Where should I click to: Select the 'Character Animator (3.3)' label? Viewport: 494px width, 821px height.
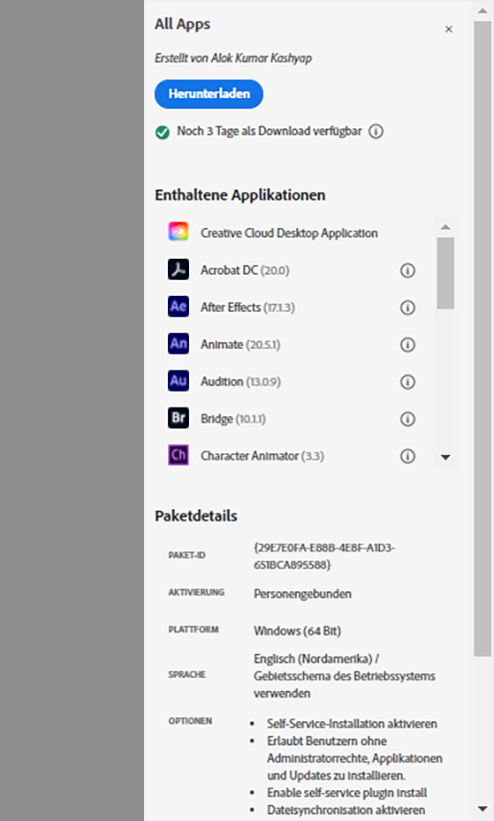coord(262,457)
